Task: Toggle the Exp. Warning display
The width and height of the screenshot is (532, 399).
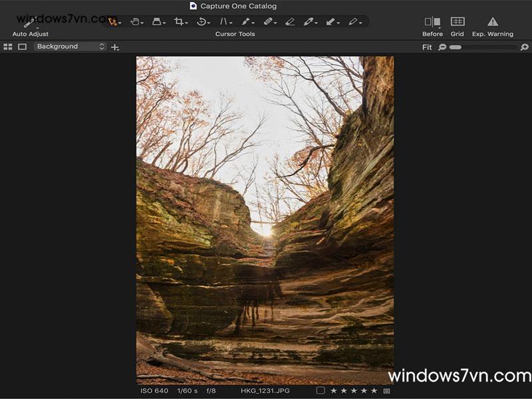Action: click(493, 22)
